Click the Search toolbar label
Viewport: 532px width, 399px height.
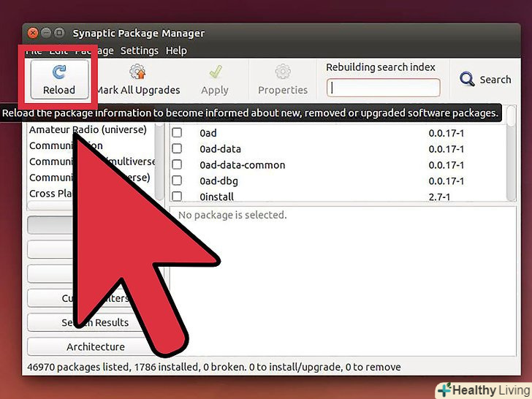(495, 80)
